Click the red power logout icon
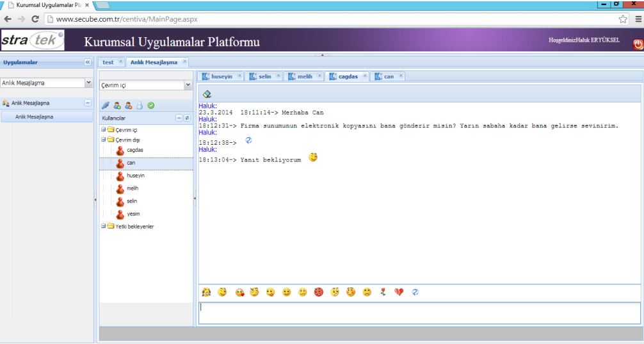Image resolution: width=644 pixels, height=344 pixels. pos(638,44)
